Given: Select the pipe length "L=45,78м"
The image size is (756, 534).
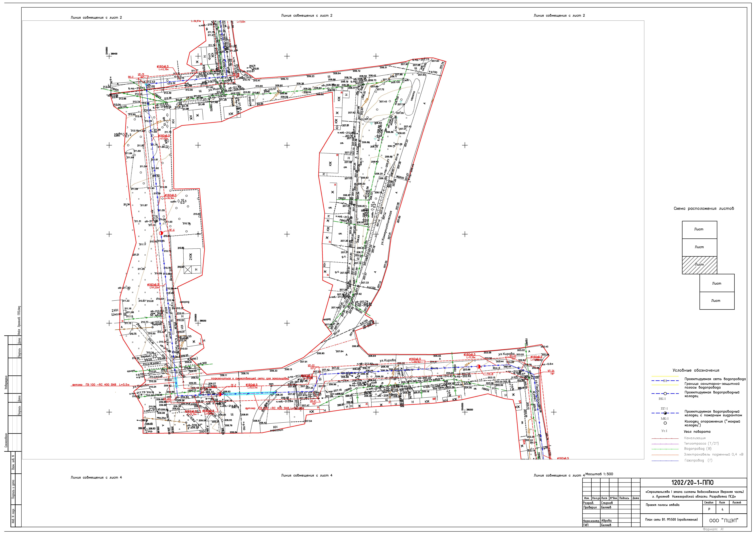Looking at the screenshot, I should pos(164,70).
